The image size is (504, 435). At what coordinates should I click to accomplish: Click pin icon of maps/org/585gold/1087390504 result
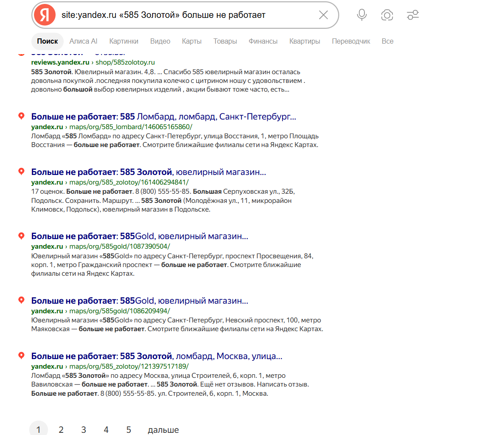(21, 236)
